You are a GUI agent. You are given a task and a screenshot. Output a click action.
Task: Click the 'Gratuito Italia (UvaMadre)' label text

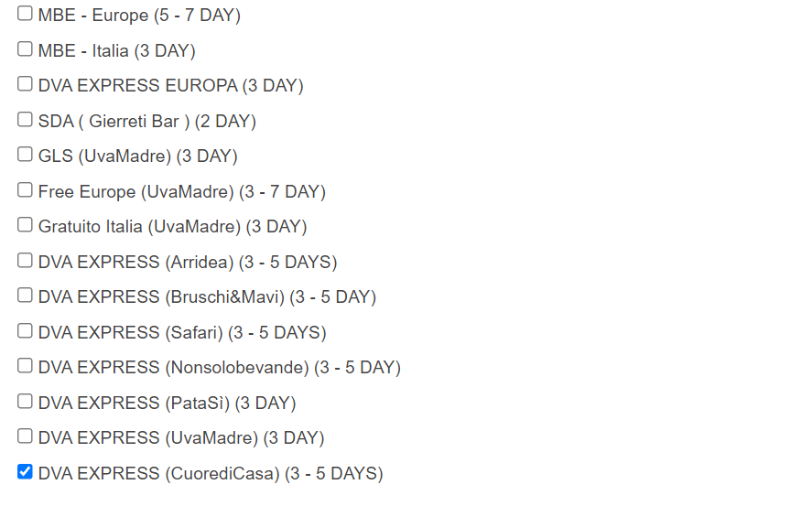(139, 227)
